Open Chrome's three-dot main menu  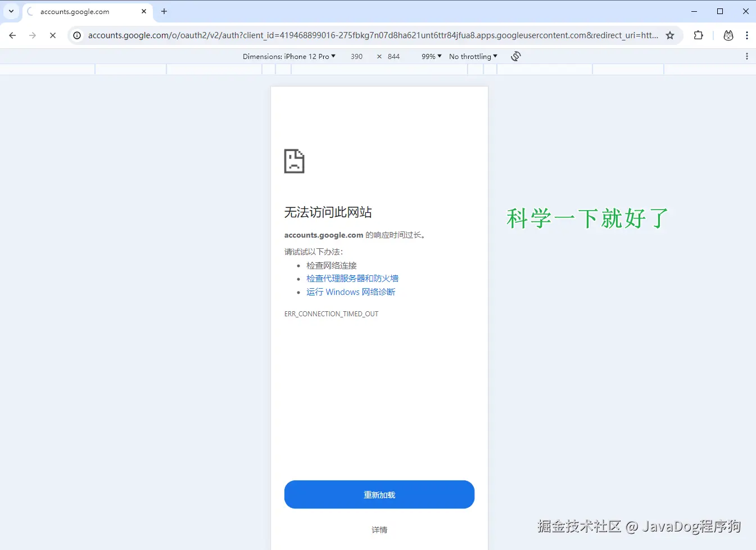pos(746,35)
